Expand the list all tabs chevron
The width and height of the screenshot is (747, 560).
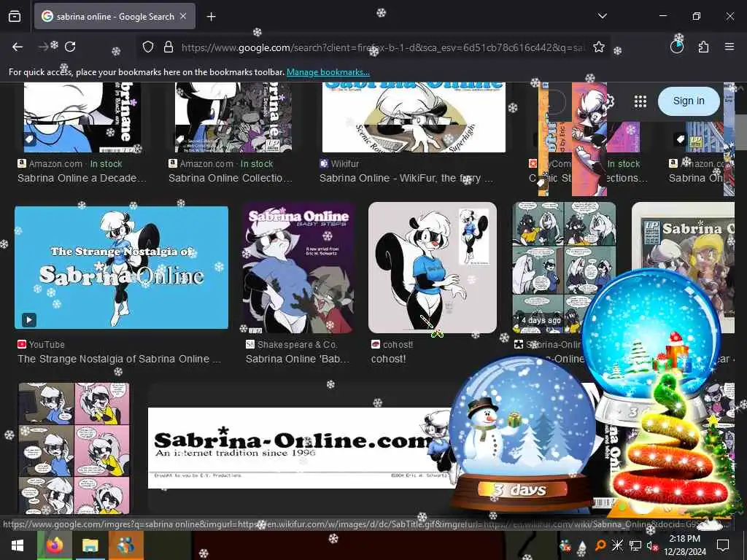pyautogui.click(x=602, y=16)
